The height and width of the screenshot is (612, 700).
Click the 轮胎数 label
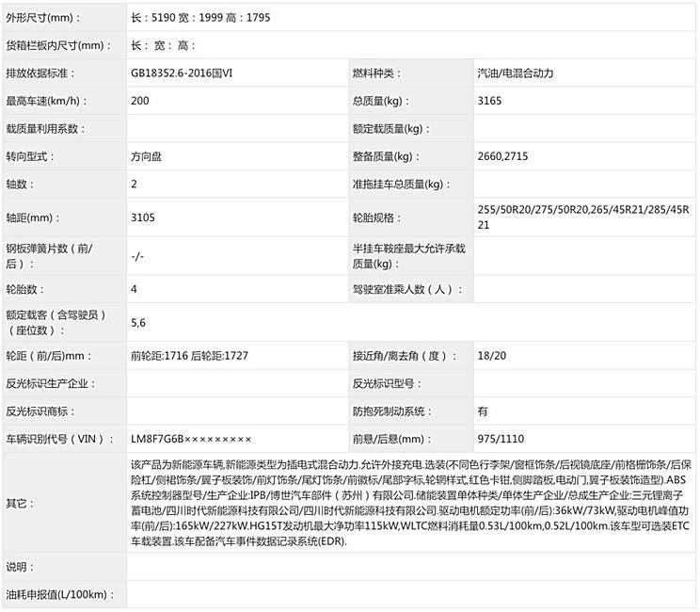25,289
